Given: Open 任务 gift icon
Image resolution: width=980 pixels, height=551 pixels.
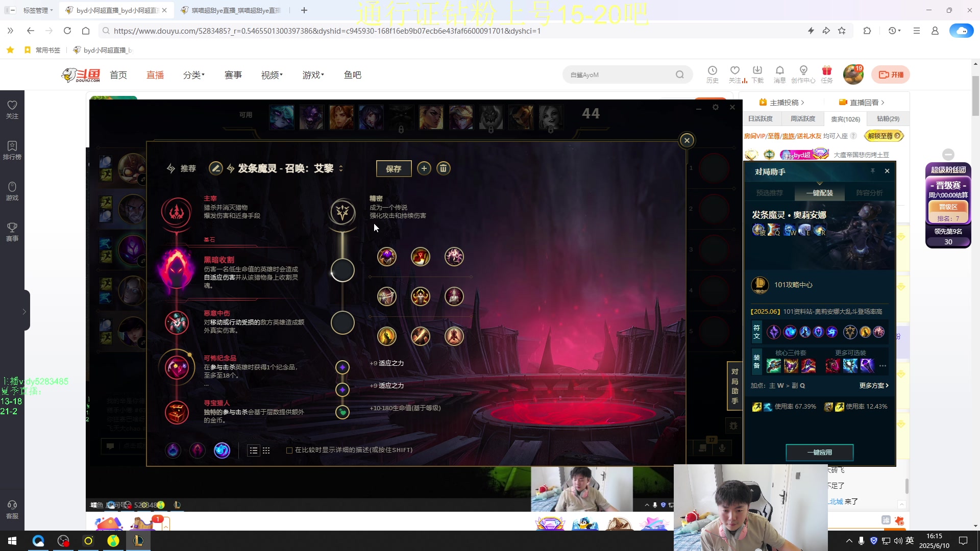Looking at the screenshot, I should tap(827, 74).
